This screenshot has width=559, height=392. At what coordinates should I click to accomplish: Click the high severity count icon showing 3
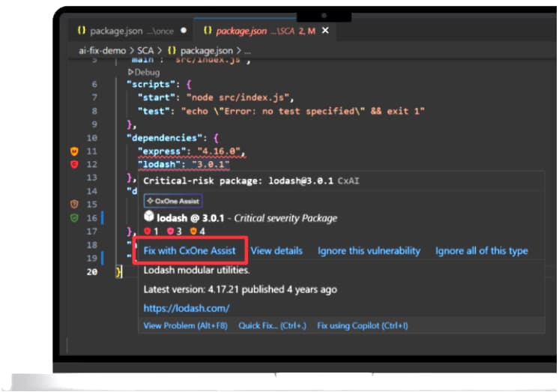170,231
